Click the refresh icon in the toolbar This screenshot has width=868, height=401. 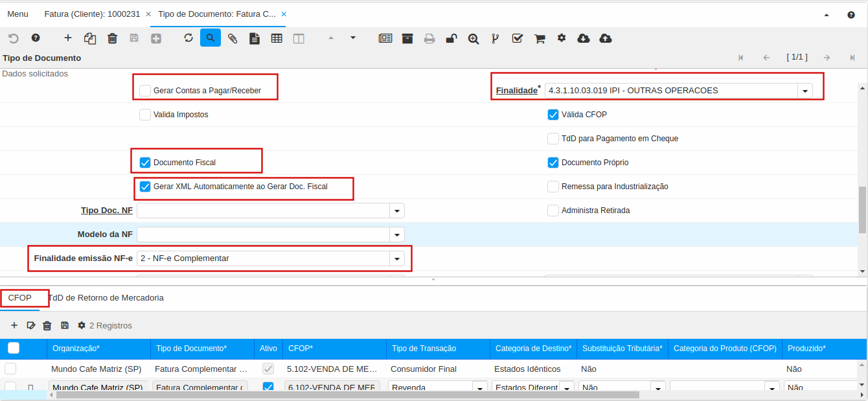pos(188,38)
